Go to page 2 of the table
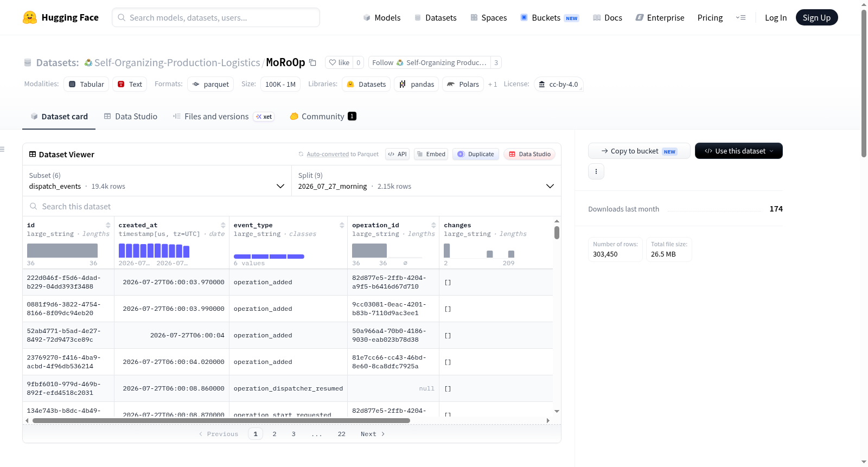868x467 pixels. point(275,434)
